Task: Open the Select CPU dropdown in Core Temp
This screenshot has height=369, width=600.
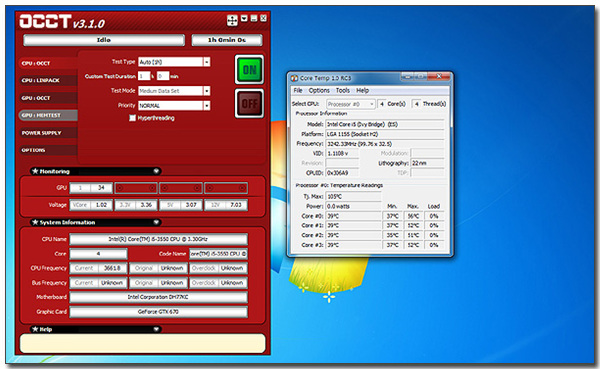Action: [351, 104]
